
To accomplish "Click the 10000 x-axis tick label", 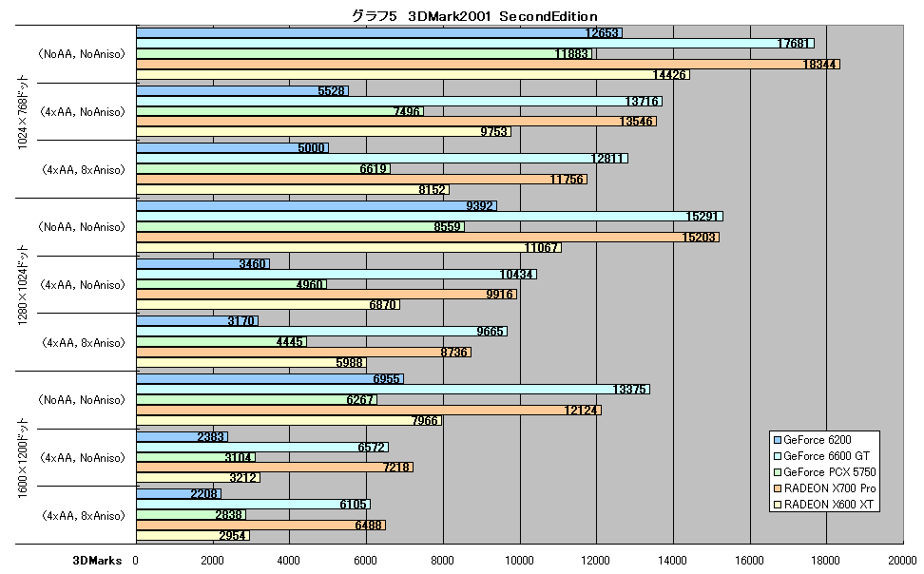I will 519,561.
